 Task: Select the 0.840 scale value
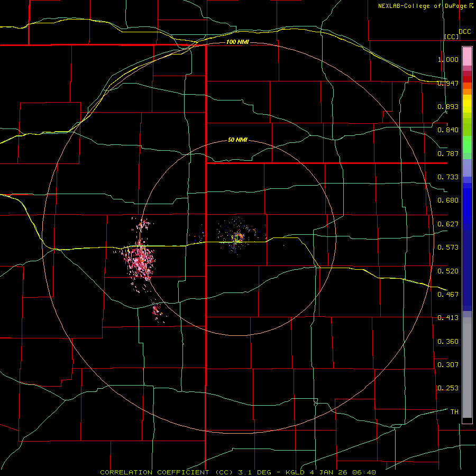pyautogui.click(x=448, y=130)
